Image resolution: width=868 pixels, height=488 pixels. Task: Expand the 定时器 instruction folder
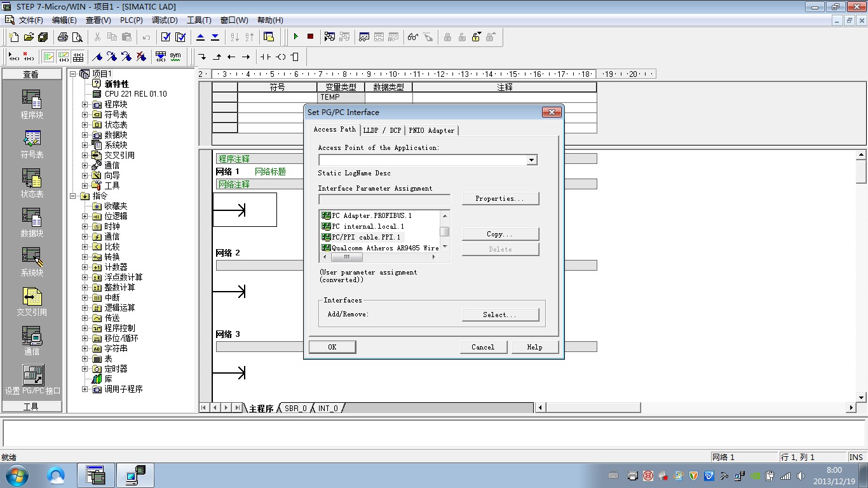(85, 369)
